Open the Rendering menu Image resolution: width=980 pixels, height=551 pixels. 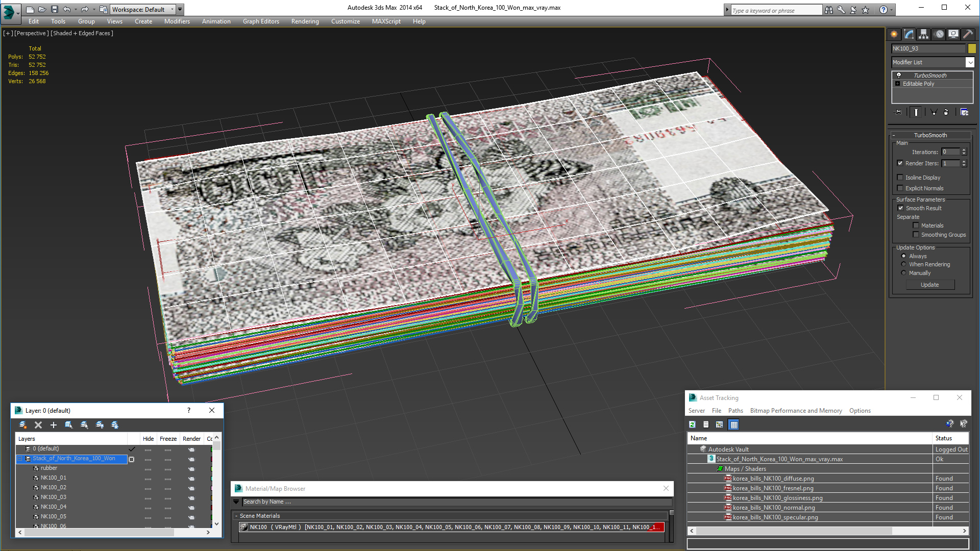pyautogui.click(x=305, y=21)
